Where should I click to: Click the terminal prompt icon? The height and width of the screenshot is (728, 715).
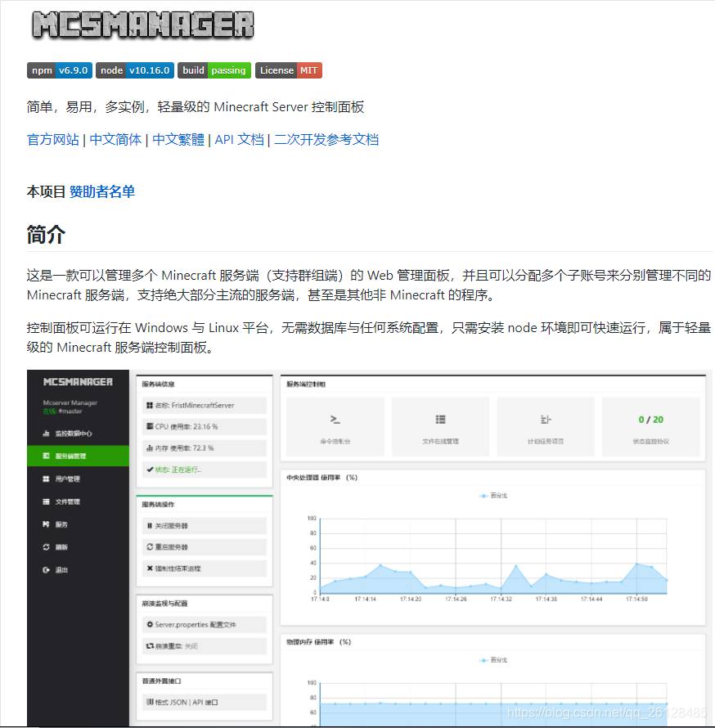click(x=335, y=420)
